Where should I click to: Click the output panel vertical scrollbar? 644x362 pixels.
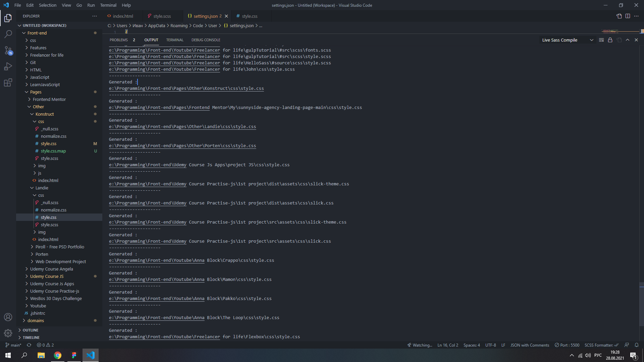(641, 304)
